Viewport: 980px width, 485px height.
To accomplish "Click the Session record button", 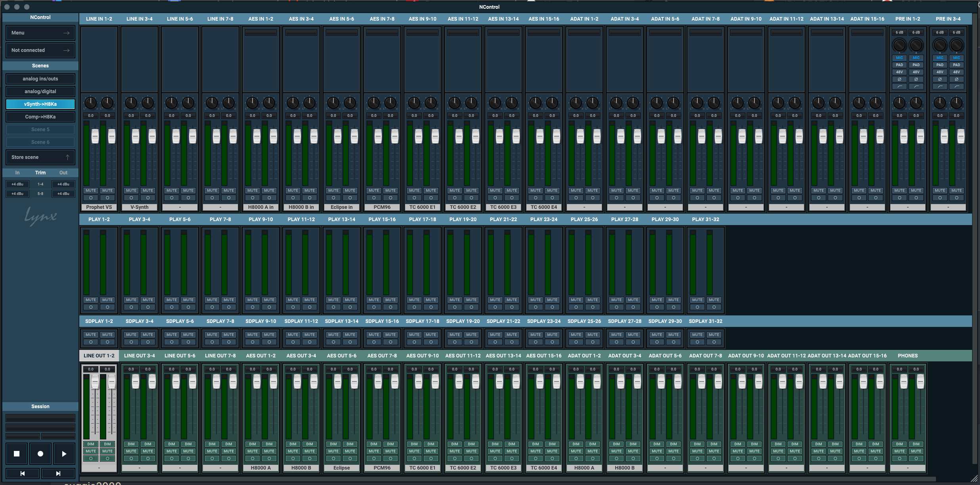I will click(40, 454).
